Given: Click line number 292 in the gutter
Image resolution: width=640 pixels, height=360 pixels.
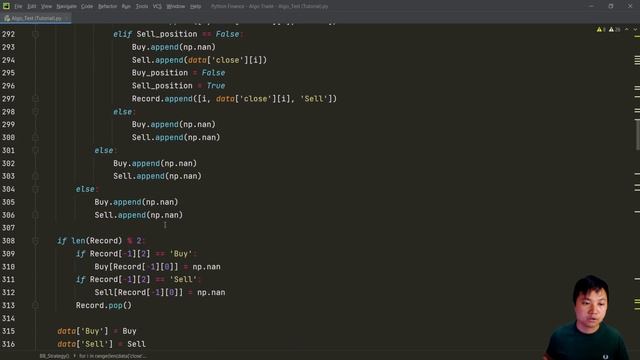Looking at the screenshot, I should pyautogui.click(x=8, y=34).
